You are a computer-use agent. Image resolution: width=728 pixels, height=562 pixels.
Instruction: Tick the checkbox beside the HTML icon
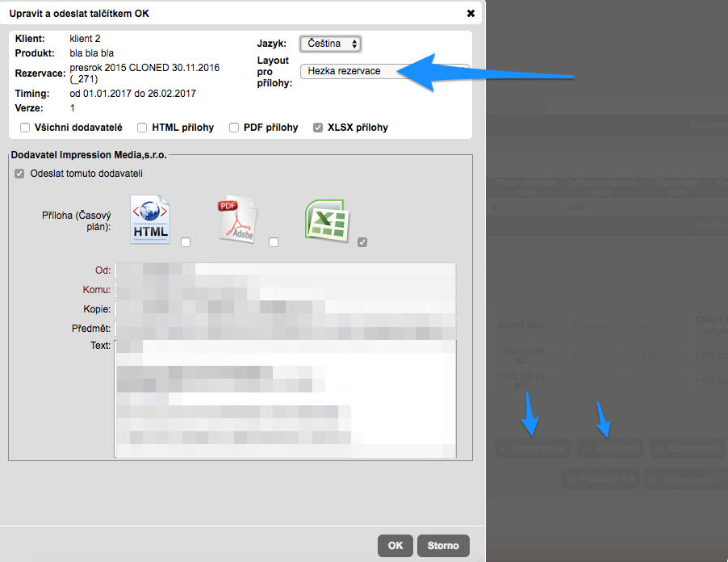click(186, 242)
